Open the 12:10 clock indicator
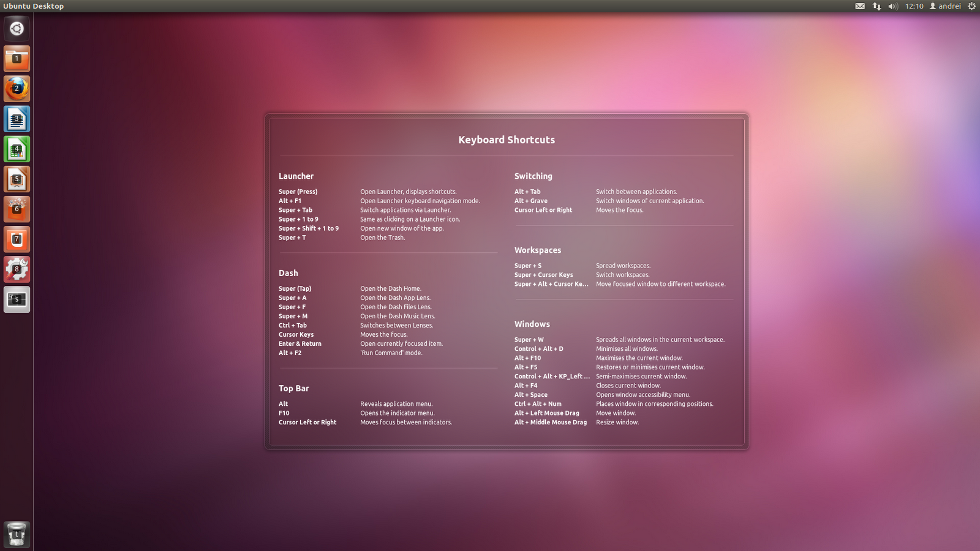 [x=914, y=6]
